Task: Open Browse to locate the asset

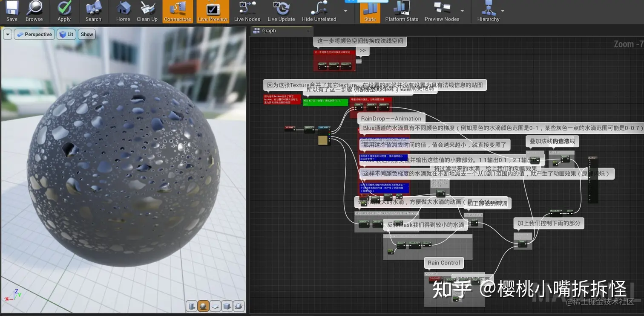Action: click(34, 12)
